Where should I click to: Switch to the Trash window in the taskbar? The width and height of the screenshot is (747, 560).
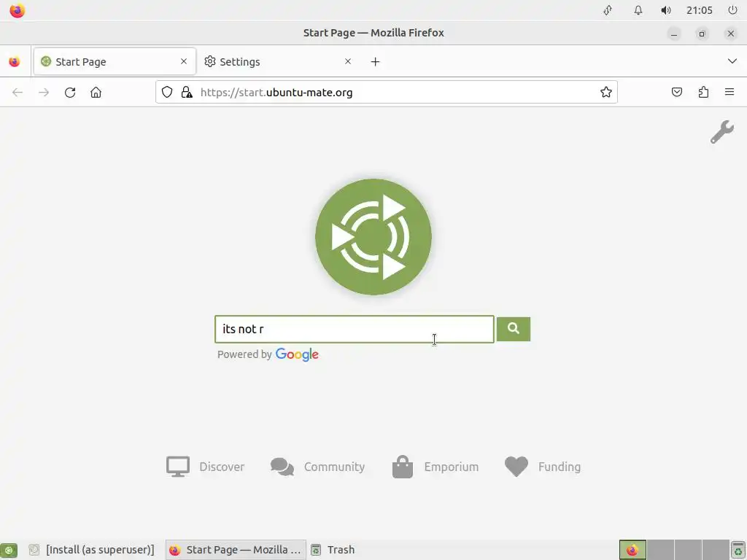(333, 550)
